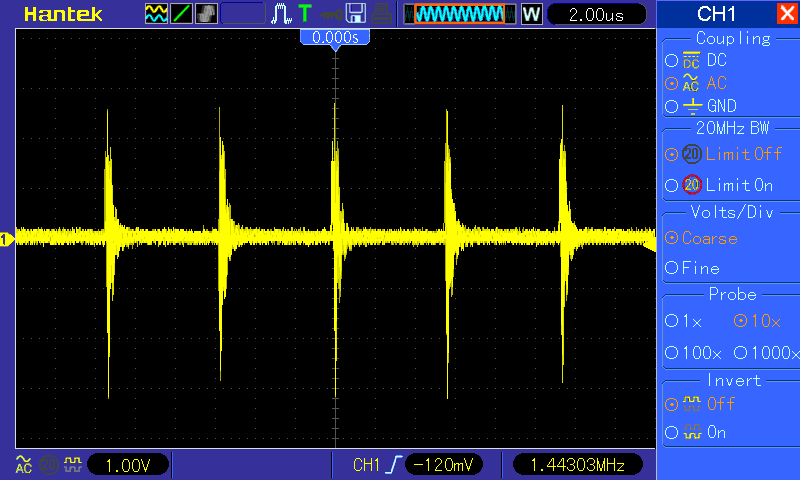Click the printer icon in top bar
Image resolution: width=800 pixels, height=480 pixels.
pyautogui.click(x=381, y=14)
